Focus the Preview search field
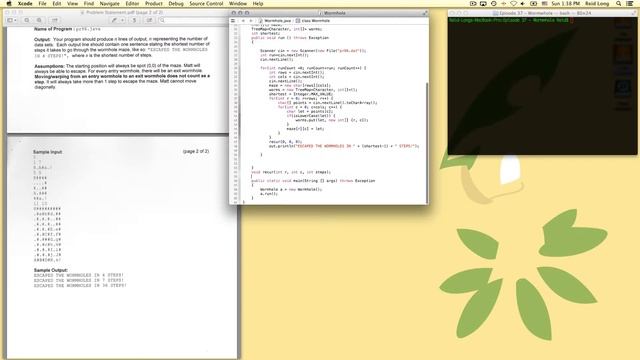Viewport: 640px width, 360px height. coord(193,20)
